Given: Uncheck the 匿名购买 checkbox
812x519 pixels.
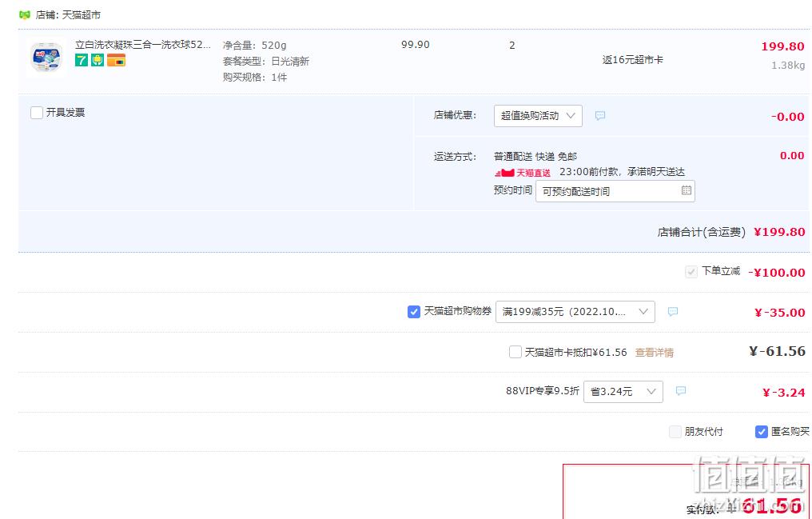Looking at the screenshot, I should point(761,432).
